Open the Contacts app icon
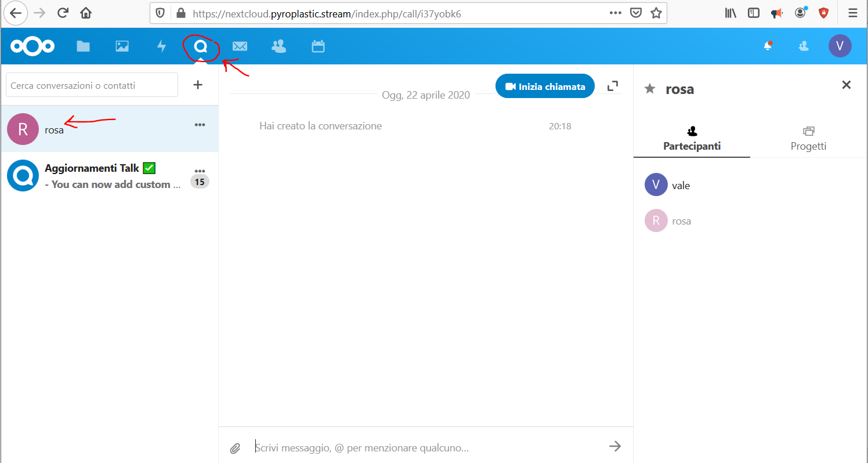 (x=279, y=46)
